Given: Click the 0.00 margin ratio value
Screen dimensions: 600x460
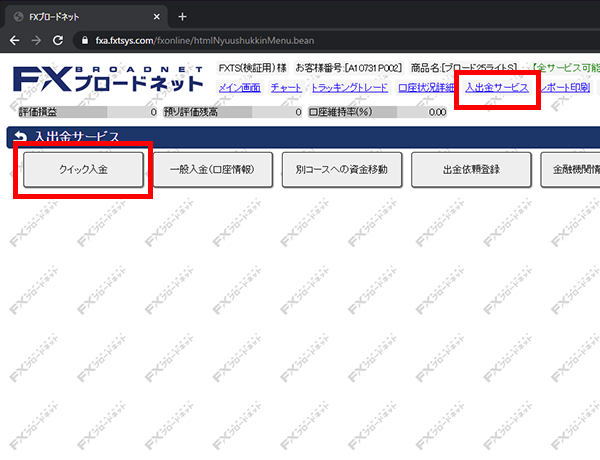Looking at the screenshot, I should click(437, 113).
